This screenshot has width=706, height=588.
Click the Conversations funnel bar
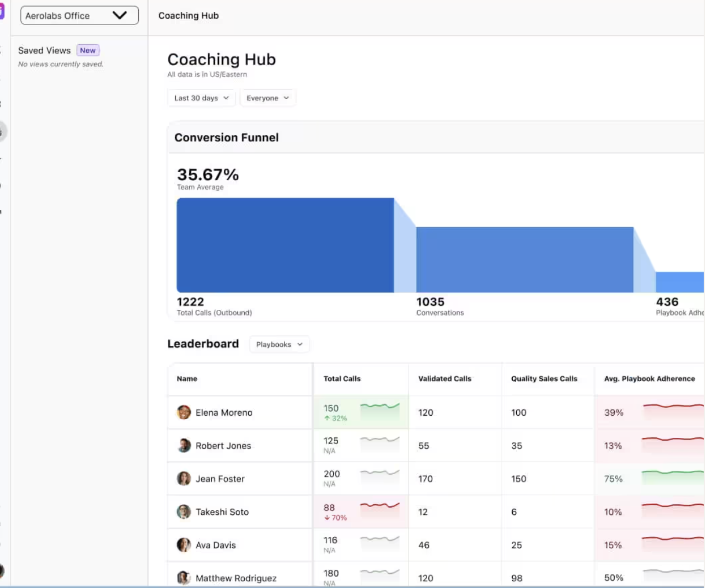coord(525,259)
